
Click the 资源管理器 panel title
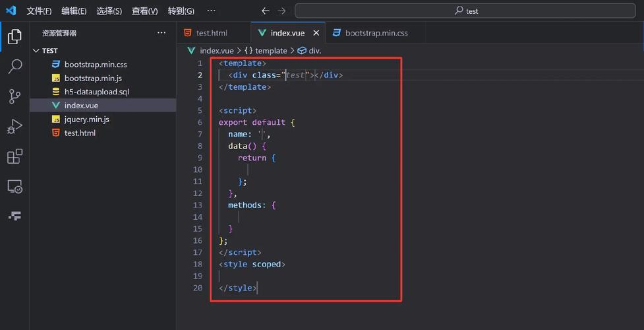(59, 33)
